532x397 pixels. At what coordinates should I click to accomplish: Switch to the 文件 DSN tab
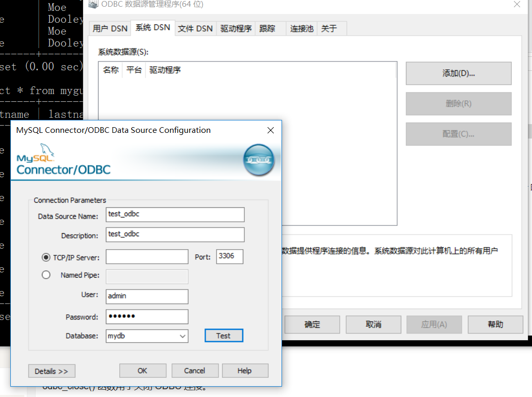195,28
